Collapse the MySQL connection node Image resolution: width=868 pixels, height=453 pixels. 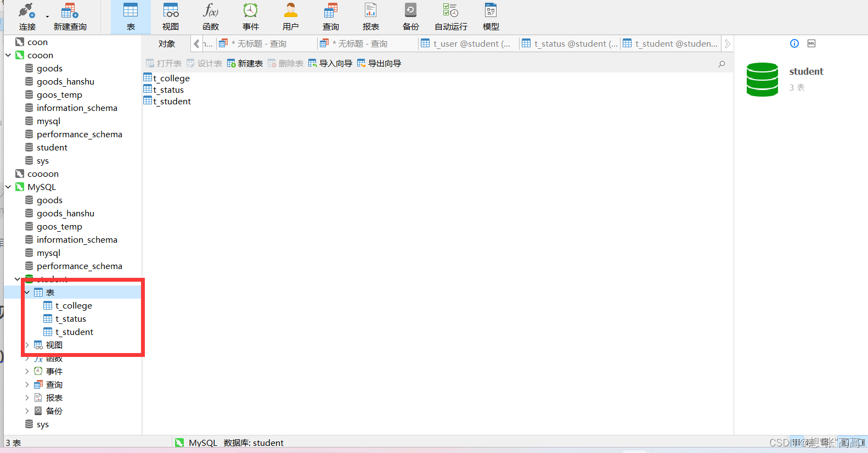(8, 187)
